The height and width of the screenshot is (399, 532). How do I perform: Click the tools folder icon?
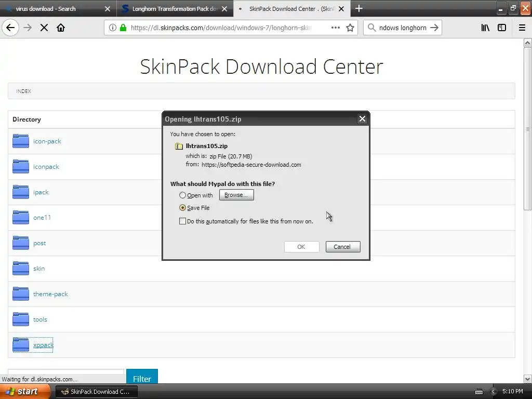click(x=21, y=319)
